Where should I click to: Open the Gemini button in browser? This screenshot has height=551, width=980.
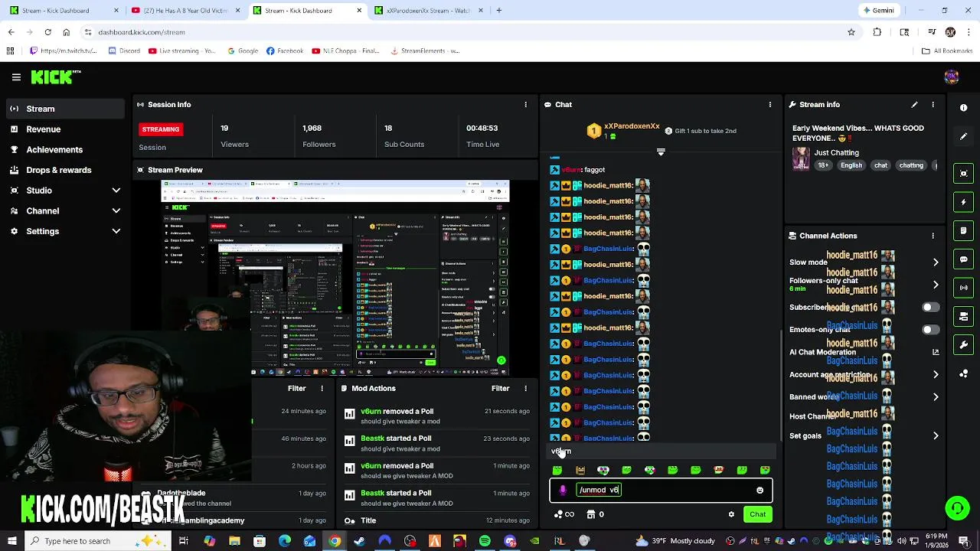878,11
